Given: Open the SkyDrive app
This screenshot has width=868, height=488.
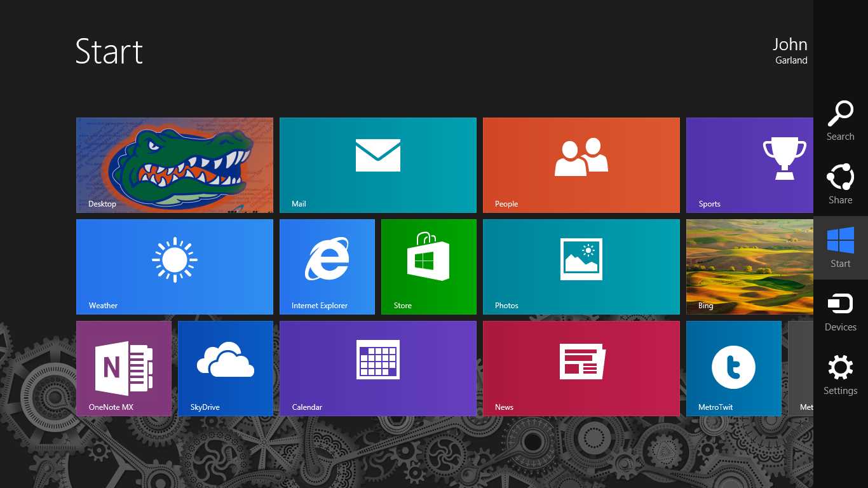Looking at the screenshot, I should (x=225, y=368).
